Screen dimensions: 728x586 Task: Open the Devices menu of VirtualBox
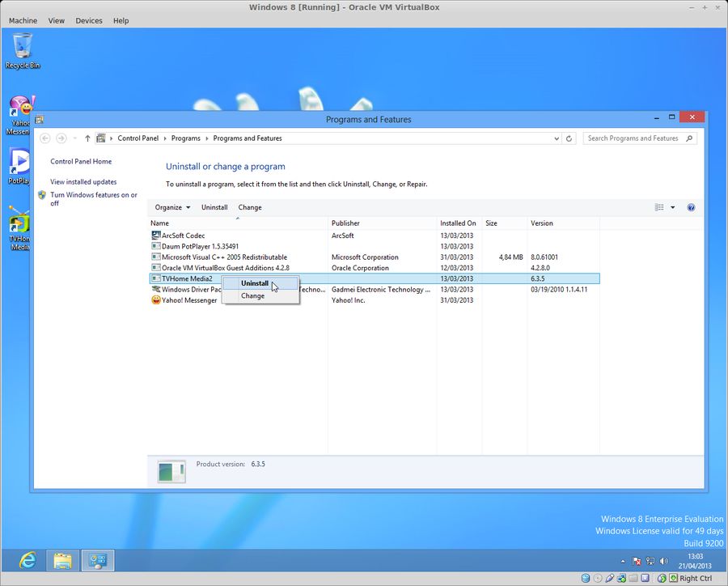tap(88, 20)
